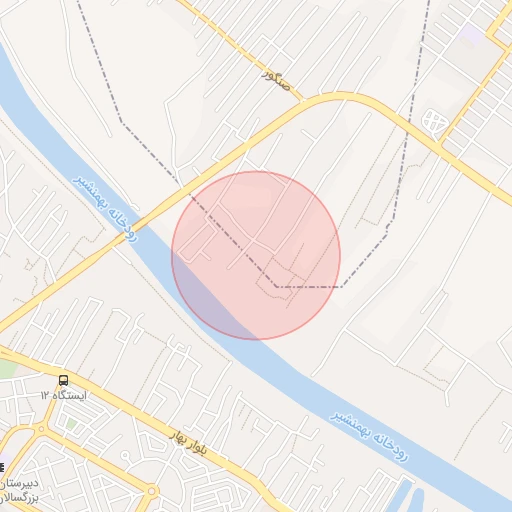
Task: Click the purple building block top right
Action: [x=471, y=35]
